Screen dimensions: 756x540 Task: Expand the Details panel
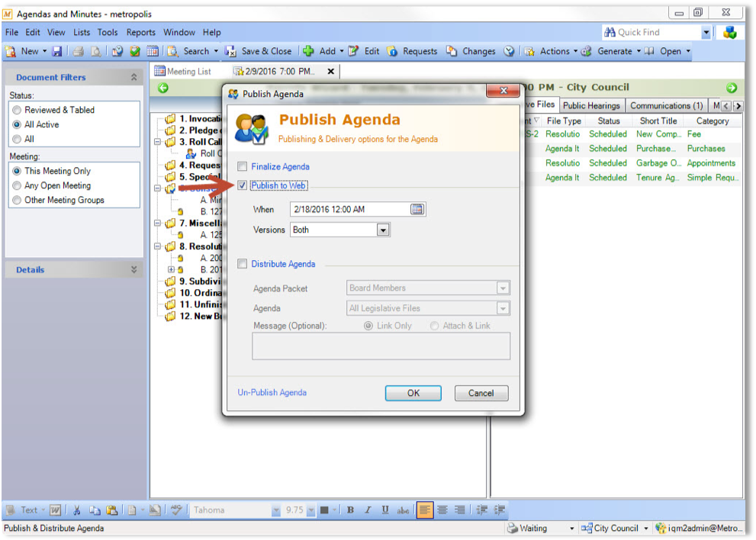point(134,269)
